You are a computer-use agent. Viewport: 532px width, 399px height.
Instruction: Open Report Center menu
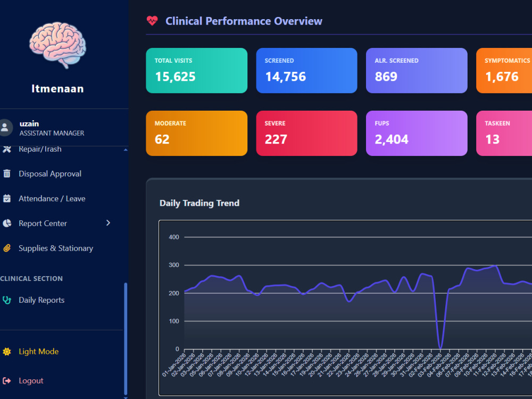click(43, 223)
